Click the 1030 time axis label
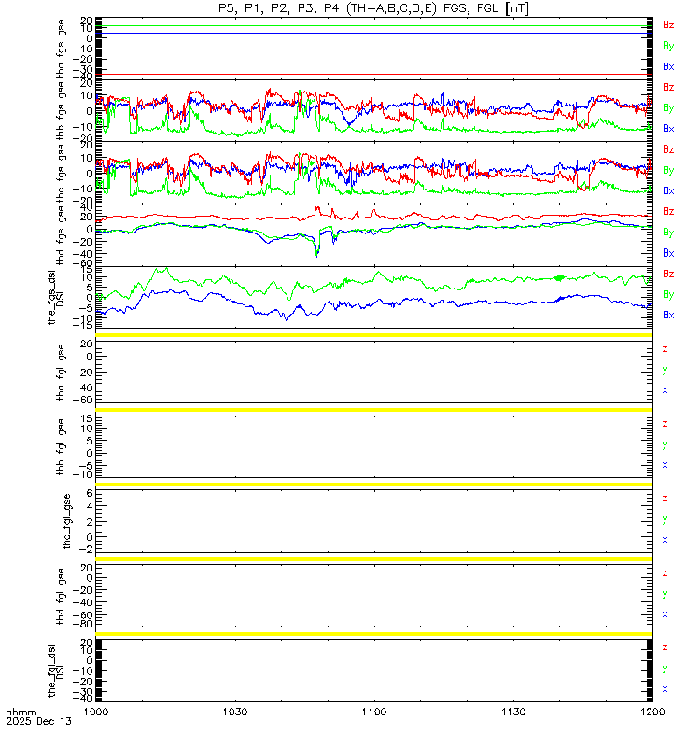This screenshot has height=747, width=700. (x=235, y=712)
